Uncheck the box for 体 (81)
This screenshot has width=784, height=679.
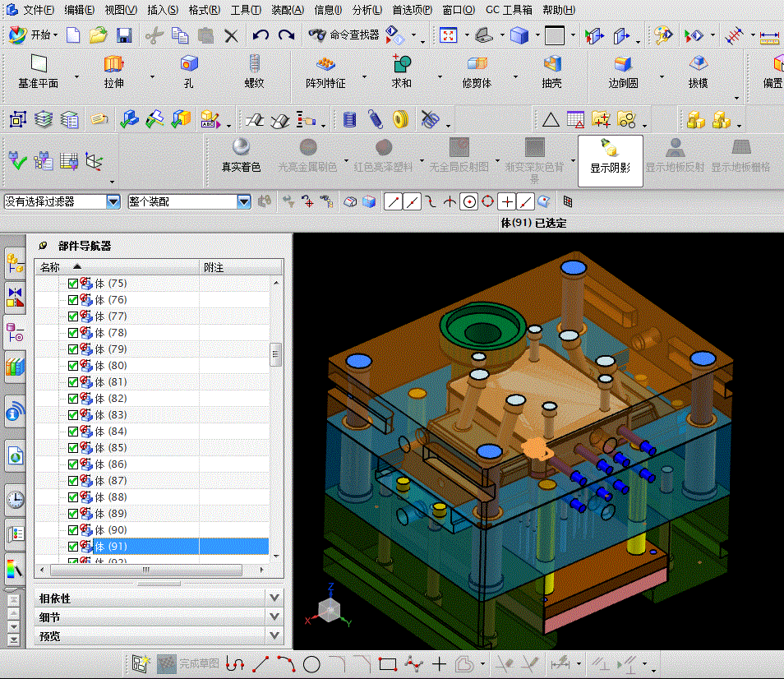pyautogui.click(x=73, y=382)
